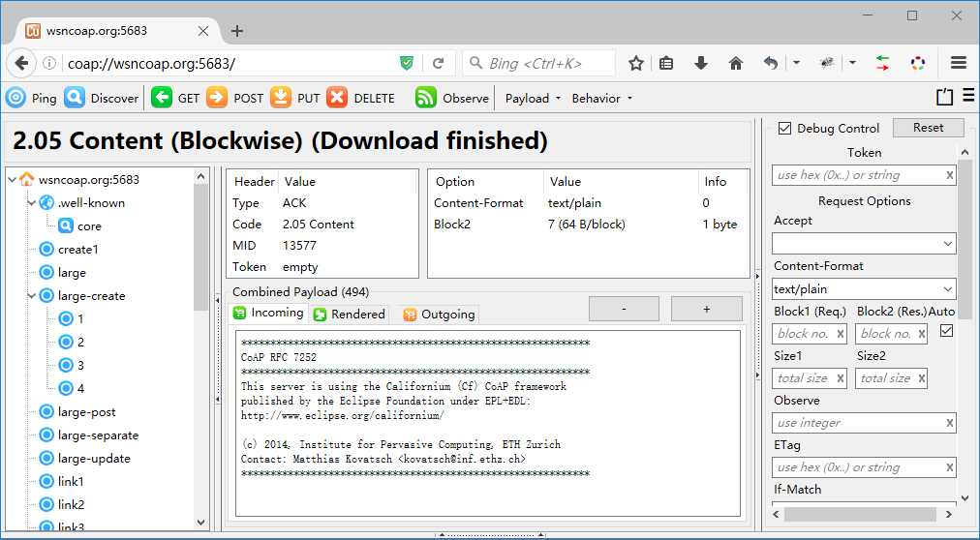Switch to the Rendered tab

(350, 314)
